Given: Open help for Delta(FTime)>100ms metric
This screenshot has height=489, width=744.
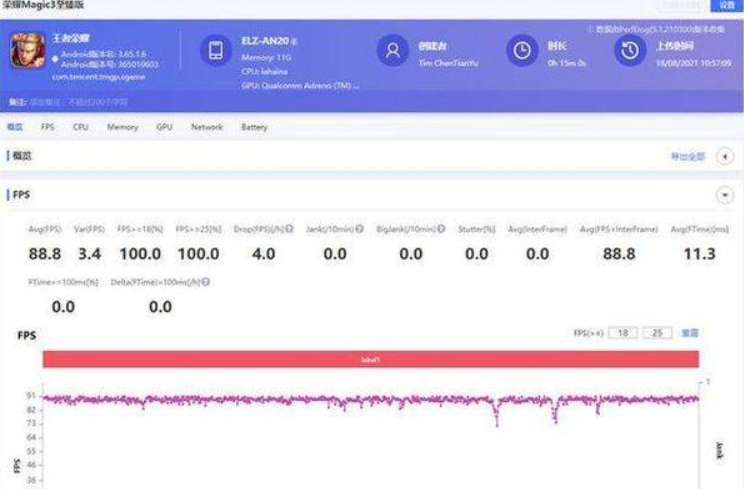Looking at the screenshot, I should (205, 282).
